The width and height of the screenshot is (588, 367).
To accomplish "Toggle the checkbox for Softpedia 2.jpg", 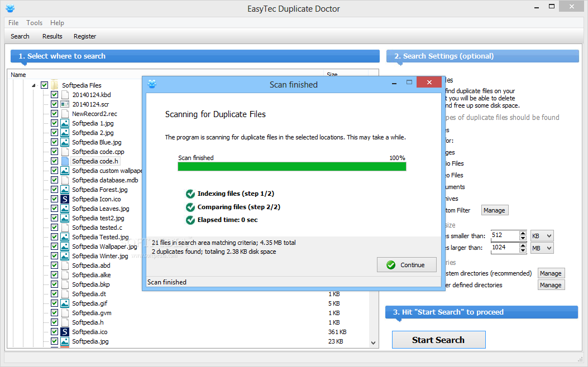I will coord(54,133).
